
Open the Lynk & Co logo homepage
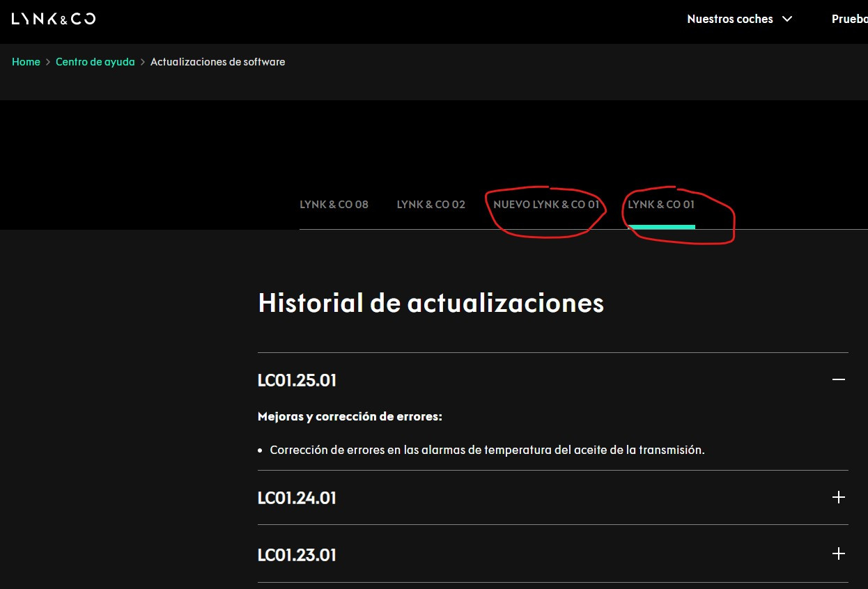point(54,19)
